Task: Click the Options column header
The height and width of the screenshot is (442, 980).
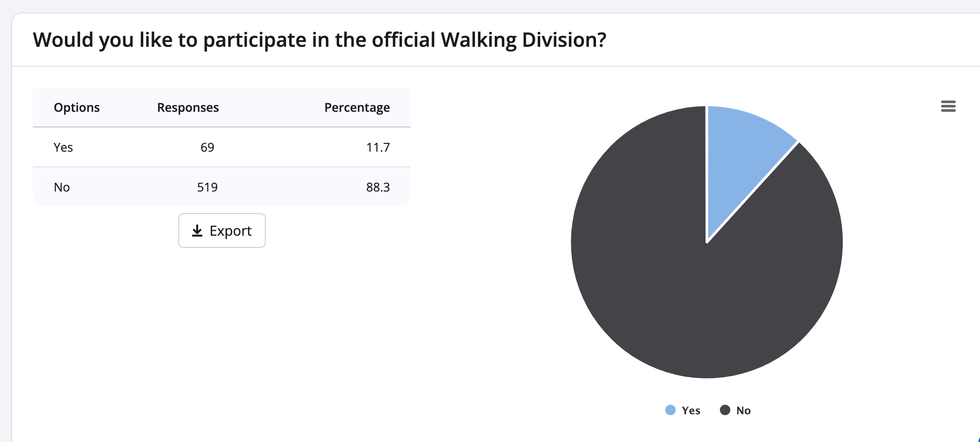Action: coord(77,107)
